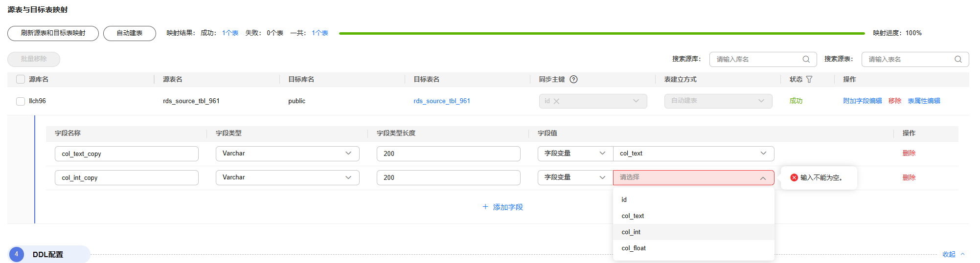Image resolution: width=980 pixels, height=263 pixels.
Task: Open the rds_source_tbl_961 target table link
Action: [442, 101]
